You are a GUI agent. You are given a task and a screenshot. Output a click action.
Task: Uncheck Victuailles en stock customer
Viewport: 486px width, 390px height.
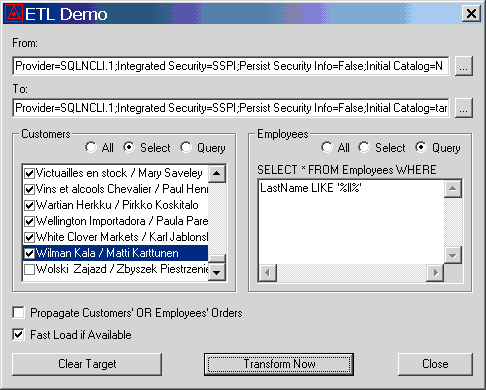pos(30,173)
